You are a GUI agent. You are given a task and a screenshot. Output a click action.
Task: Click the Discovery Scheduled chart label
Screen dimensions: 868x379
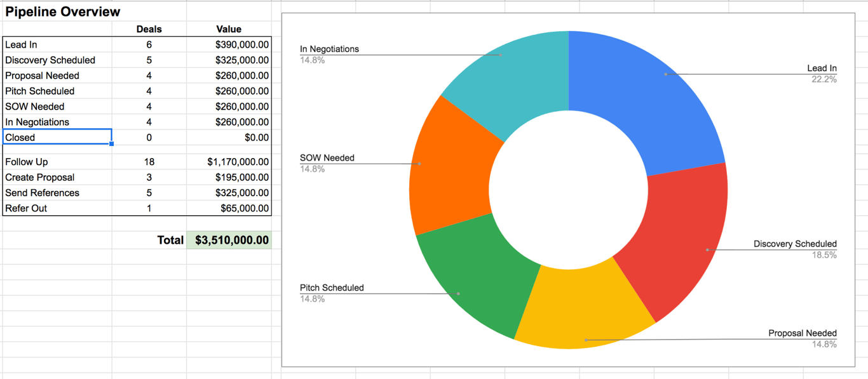(795, 244)
